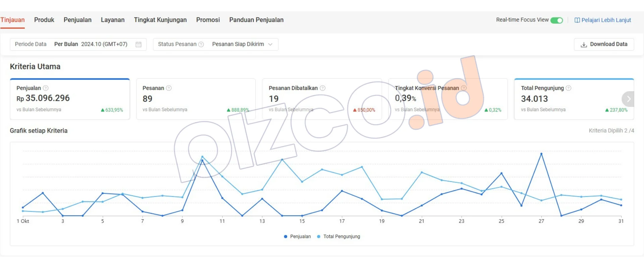This screenshot has width=644, height=268.
Task: Open the calendar icon in Periode Data
Action: click(x=138, y=44)
